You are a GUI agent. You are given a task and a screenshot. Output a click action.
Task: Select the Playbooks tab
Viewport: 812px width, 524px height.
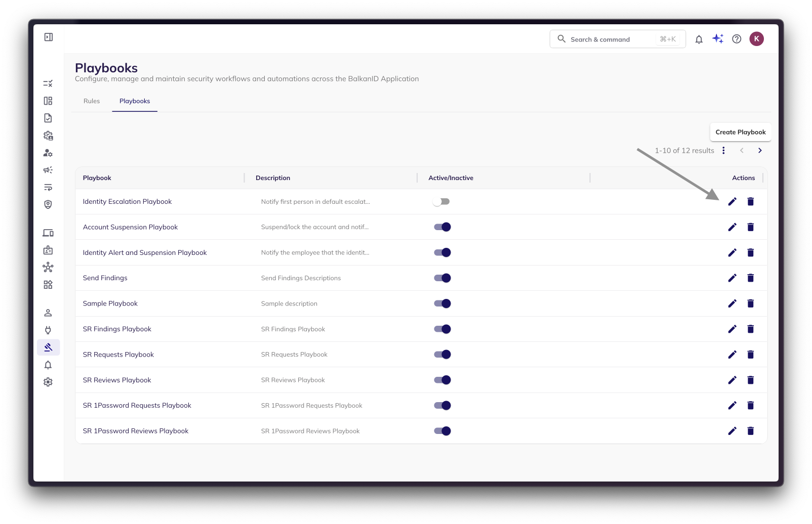point(135,101)
